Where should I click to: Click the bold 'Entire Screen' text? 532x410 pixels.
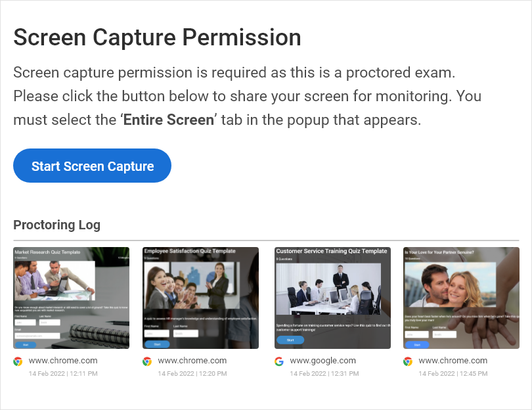(169, 120)
